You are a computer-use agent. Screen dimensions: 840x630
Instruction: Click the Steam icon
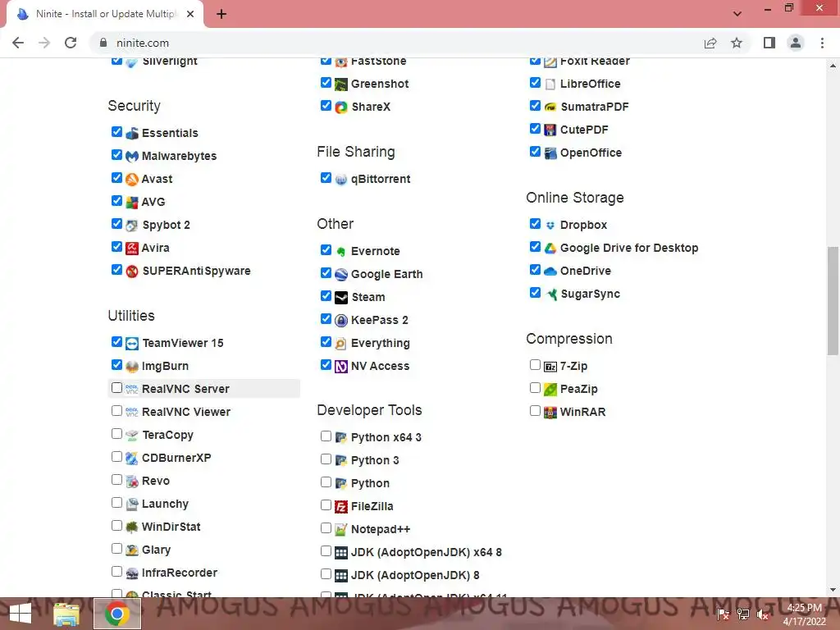(x=341, y=297)
